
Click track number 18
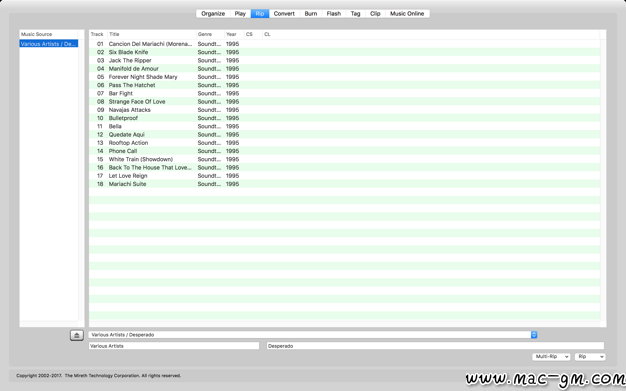click(x=100, y=184)
